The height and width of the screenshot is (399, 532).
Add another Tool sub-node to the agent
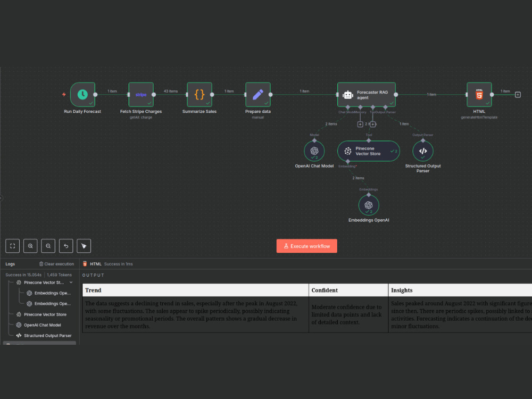point(372,124)
